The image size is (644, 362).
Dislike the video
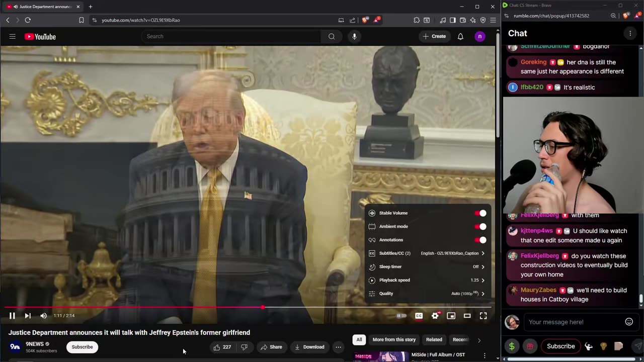pos(244,347)
